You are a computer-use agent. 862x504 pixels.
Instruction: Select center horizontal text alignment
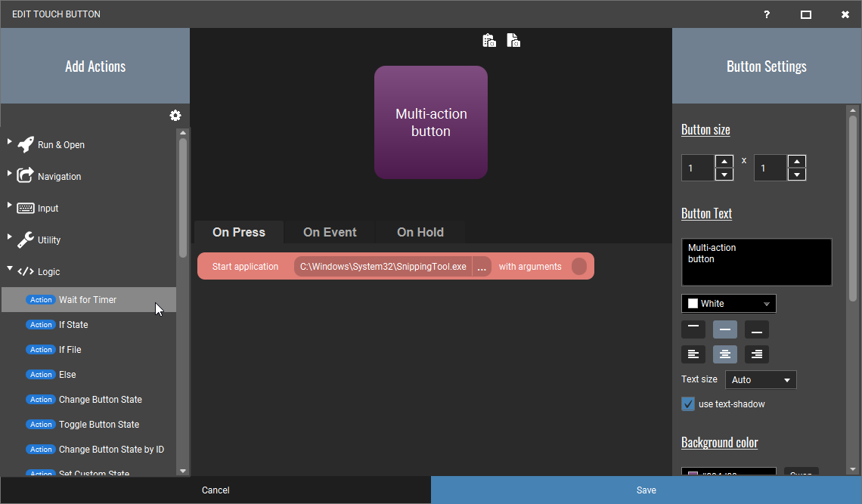[x=725, y=354]
